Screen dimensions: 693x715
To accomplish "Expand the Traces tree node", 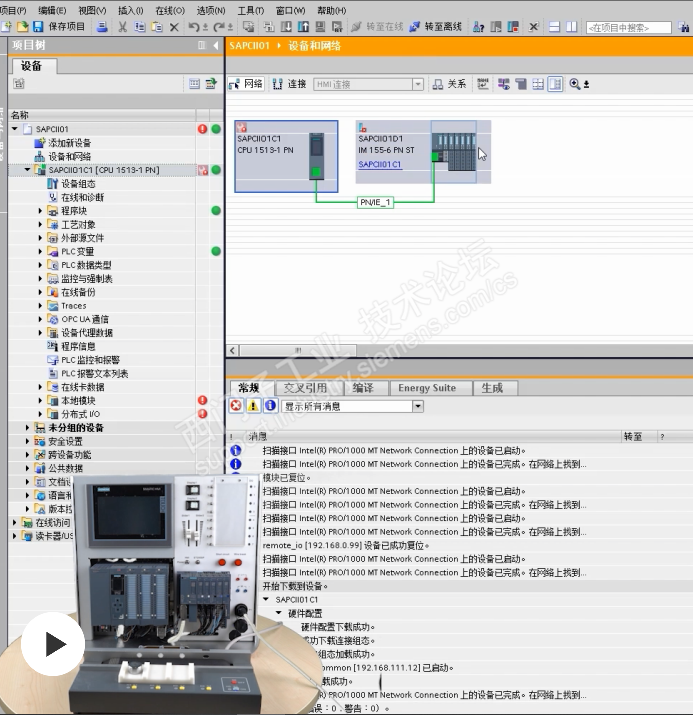I will tap(40, 306).
